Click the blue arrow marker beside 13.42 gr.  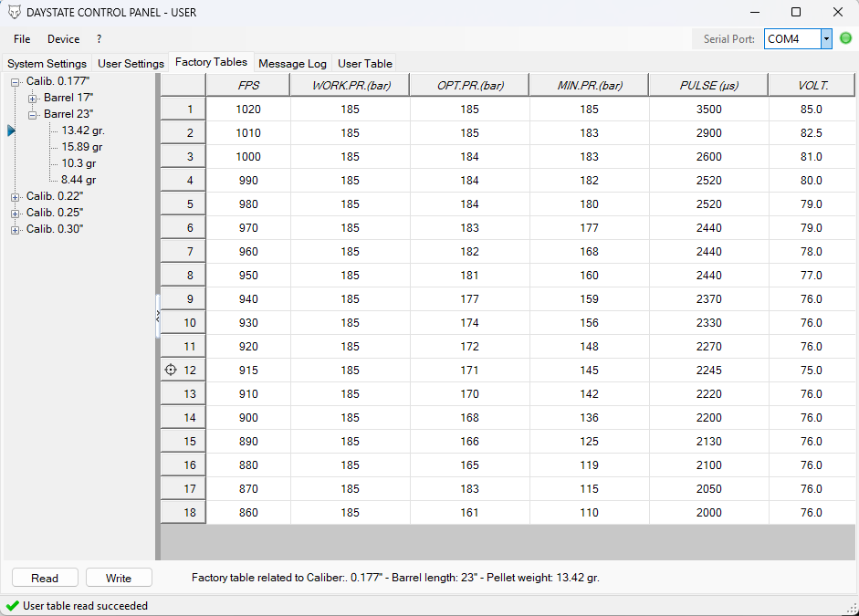pos(11,131)
